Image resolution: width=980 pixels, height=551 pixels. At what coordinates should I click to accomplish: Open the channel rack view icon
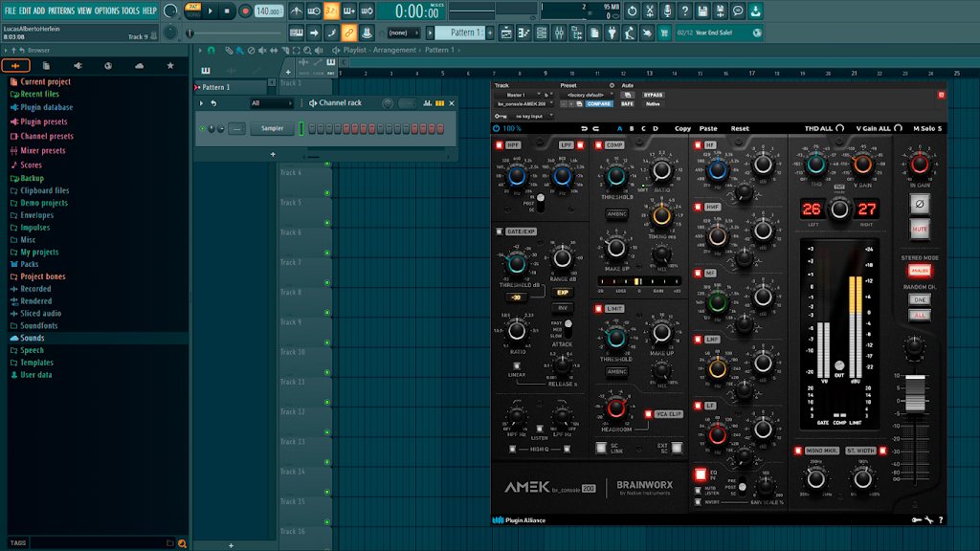pyautogui.click(x=542, y=33)
